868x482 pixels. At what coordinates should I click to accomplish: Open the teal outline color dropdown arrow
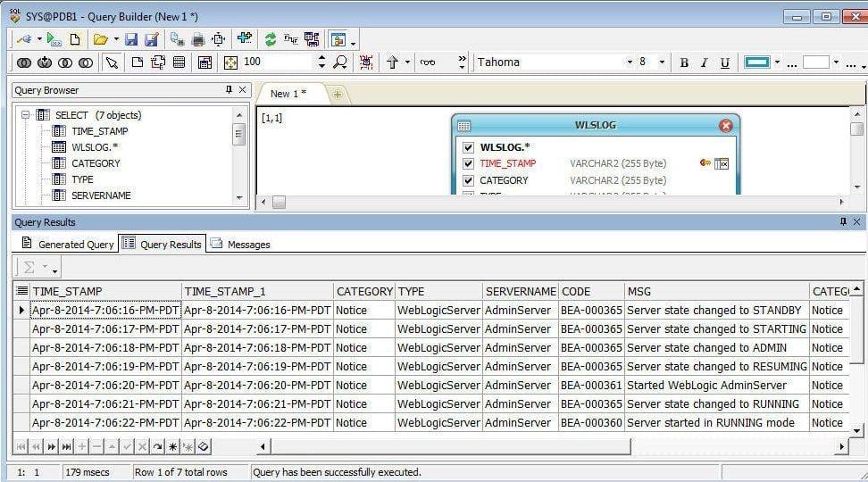pos(777,62)
